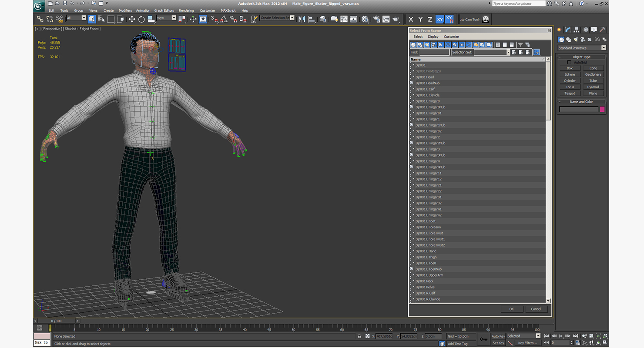Click the Mirror tool icon
This screenshot has width=644, height=348.
tap(302, 19)
